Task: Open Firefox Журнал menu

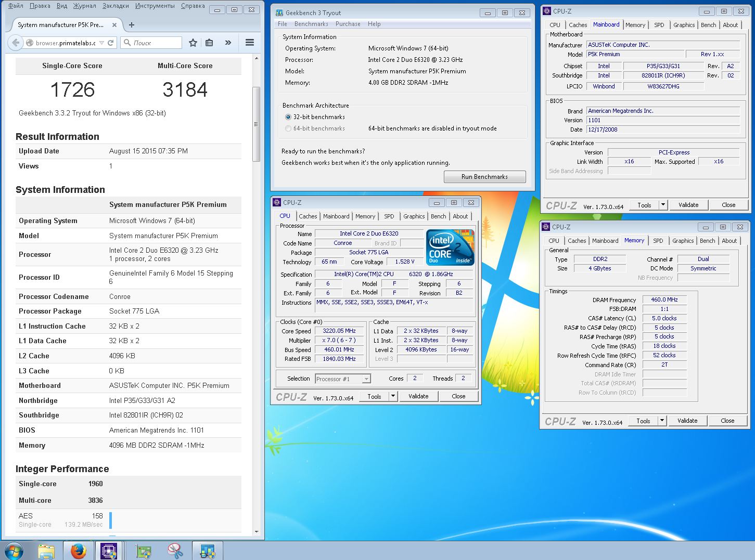Action: 84,6
